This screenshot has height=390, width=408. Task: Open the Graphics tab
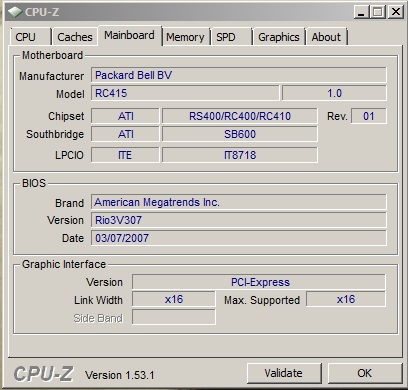click(x=279, y=37)
